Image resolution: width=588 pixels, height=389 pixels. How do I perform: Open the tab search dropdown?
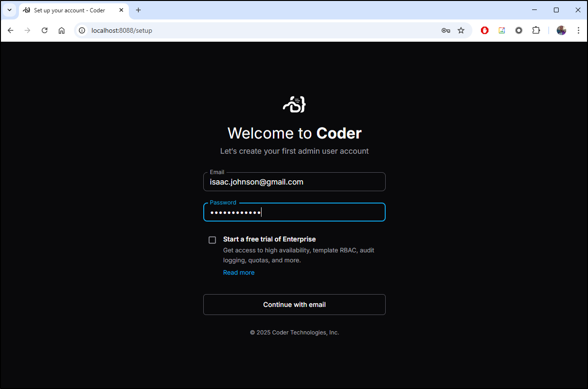point(9,10)
